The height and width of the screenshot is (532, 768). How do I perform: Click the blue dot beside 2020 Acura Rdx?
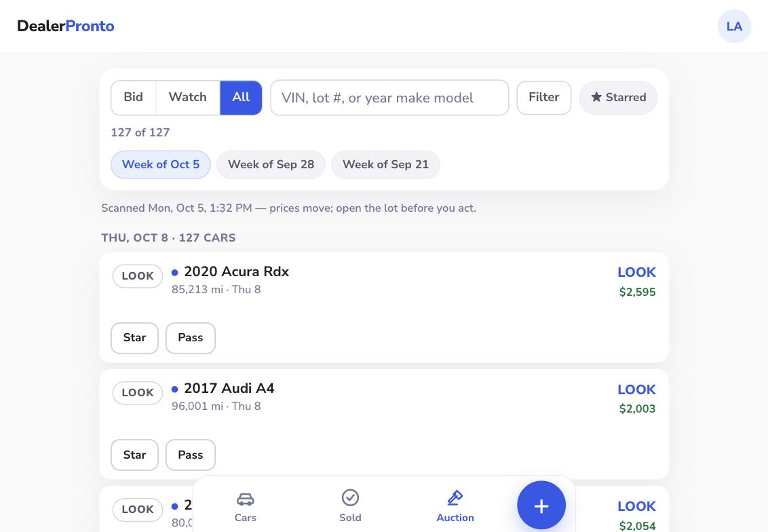(175, 272)
